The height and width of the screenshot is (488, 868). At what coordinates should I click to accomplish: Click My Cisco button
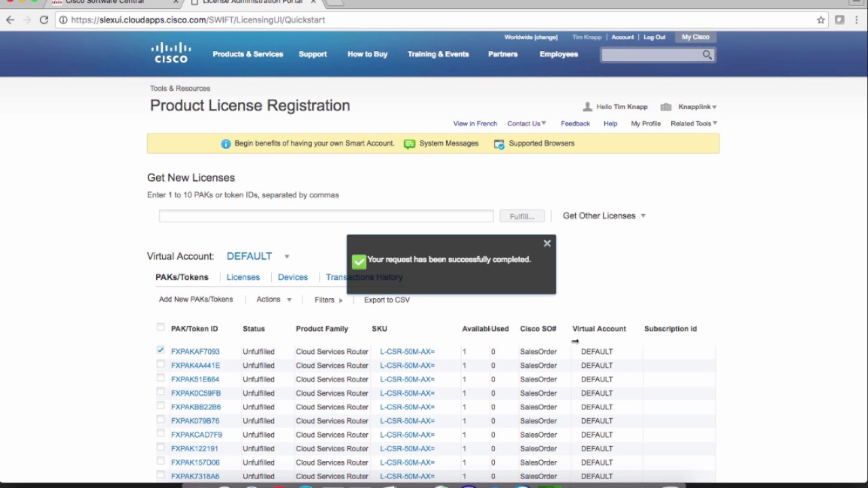pos(696,37)
